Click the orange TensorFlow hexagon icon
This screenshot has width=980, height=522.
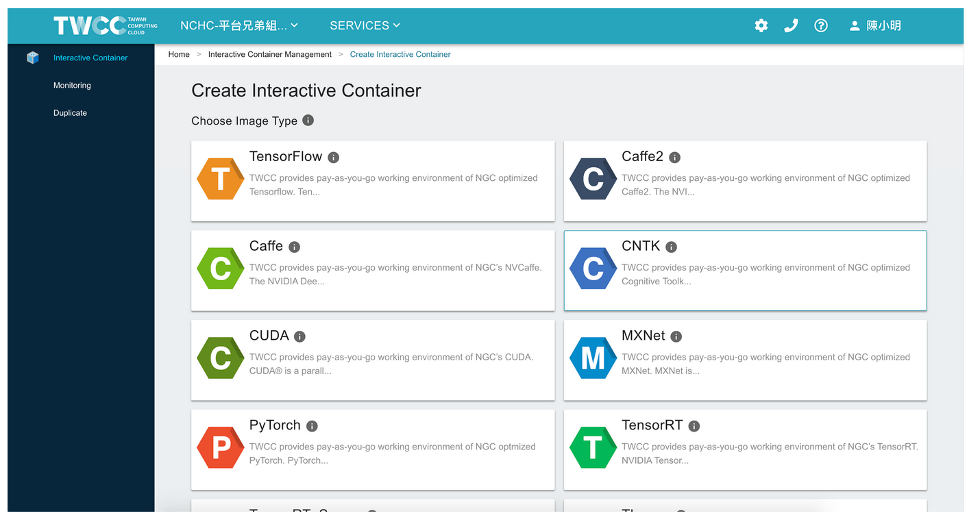(220, 179)
